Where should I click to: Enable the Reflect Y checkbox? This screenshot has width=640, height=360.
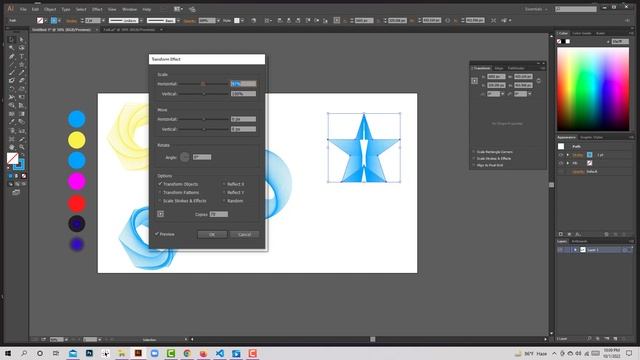click(x=224, y=192)
